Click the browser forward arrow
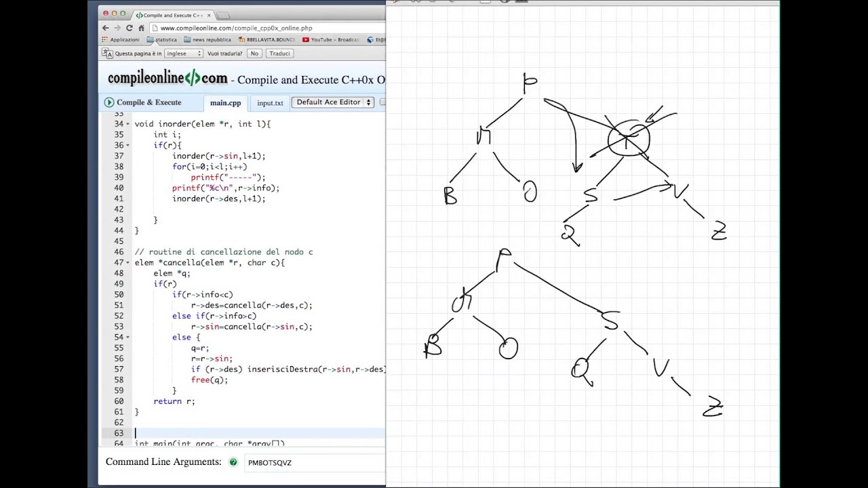 [x=117, y=28]
